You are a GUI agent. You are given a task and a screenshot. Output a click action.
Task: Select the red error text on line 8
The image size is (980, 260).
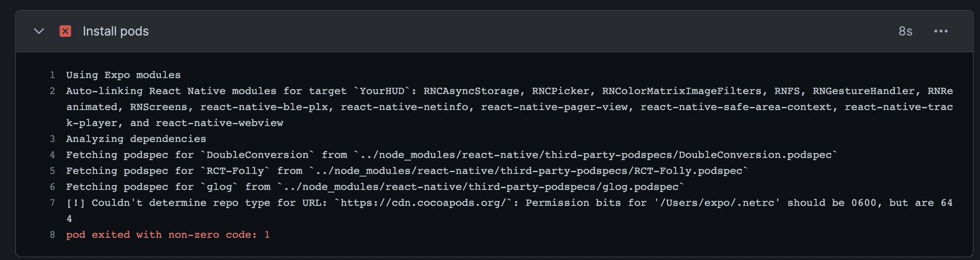[x=167, y=234]
